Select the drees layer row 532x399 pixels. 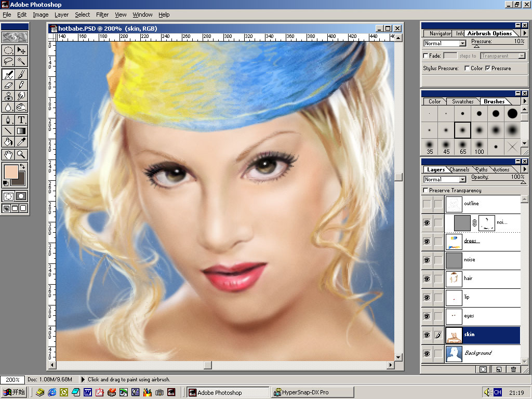pyautogui.click(x=471, y=241)
